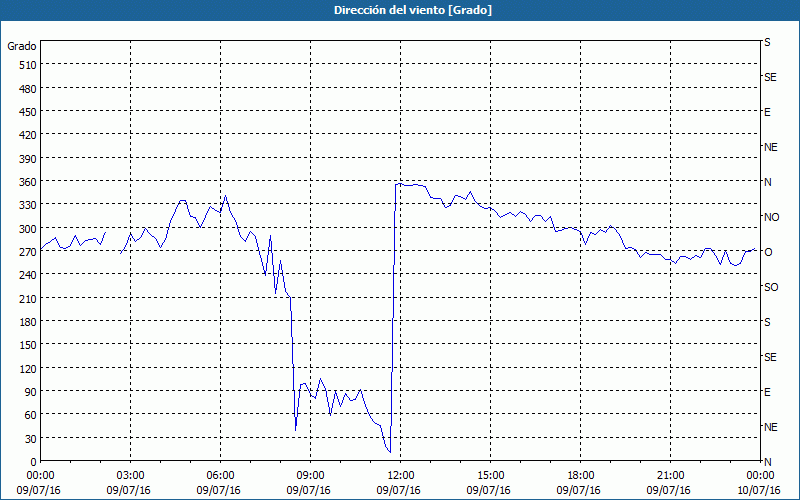Click the 18:00 time axis label

[x=579, y=476]
